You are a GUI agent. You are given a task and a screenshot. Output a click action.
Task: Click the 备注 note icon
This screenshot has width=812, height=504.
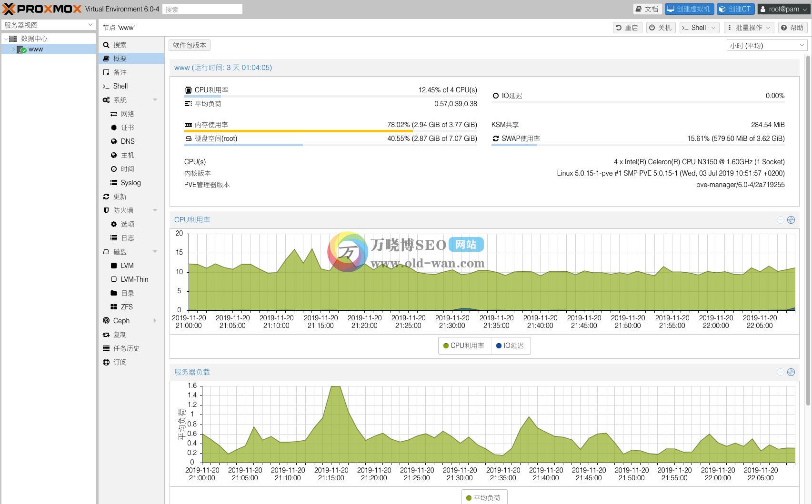point(106,72)
